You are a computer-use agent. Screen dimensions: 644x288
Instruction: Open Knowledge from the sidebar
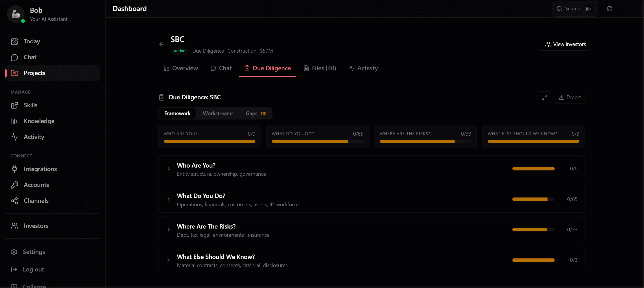click(39, 121)
